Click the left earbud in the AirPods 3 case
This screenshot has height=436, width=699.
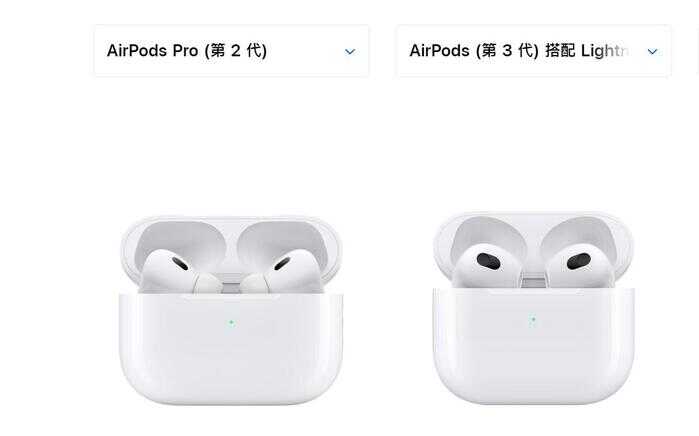pos(485,266)
